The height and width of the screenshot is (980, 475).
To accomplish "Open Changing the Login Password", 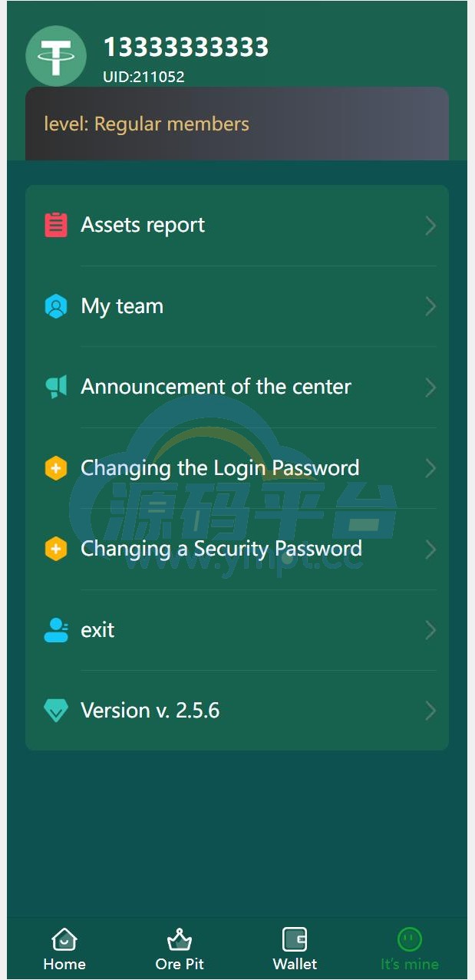I will click(x=237, y=468).
